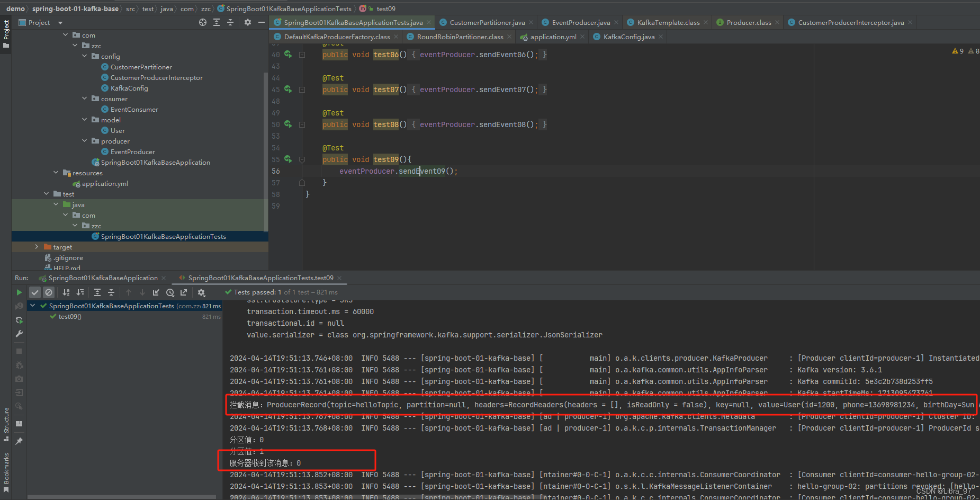Collapse SpringBoot01KafkaBaseApplicationTests result node
This screenshot has width=980, height=500.
[33, 306]
